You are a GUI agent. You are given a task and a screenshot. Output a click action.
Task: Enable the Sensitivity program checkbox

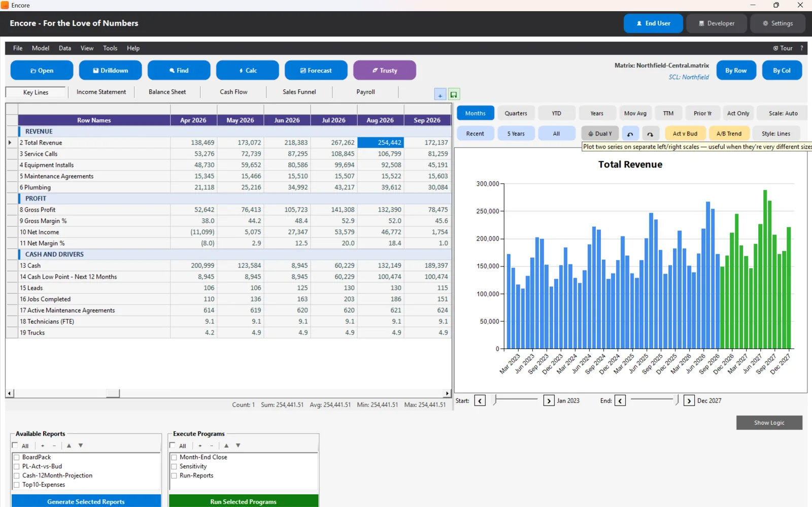(174, 466)
